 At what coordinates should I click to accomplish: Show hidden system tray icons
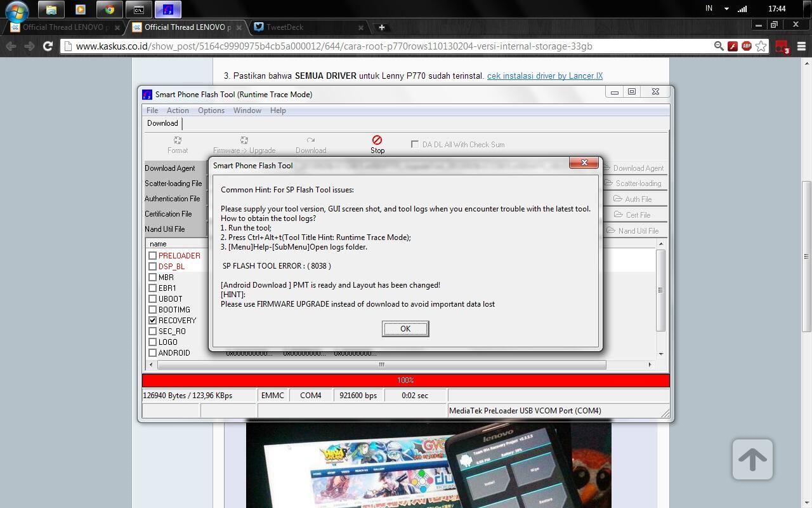[726, 9]
